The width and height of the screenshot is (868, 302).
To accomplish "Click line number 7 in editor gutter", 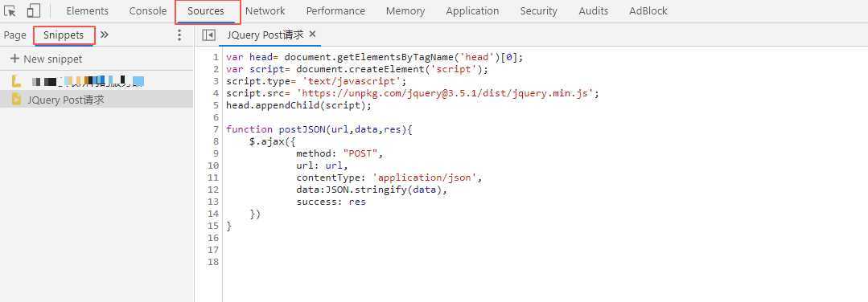I will click(x=216, y=129).
